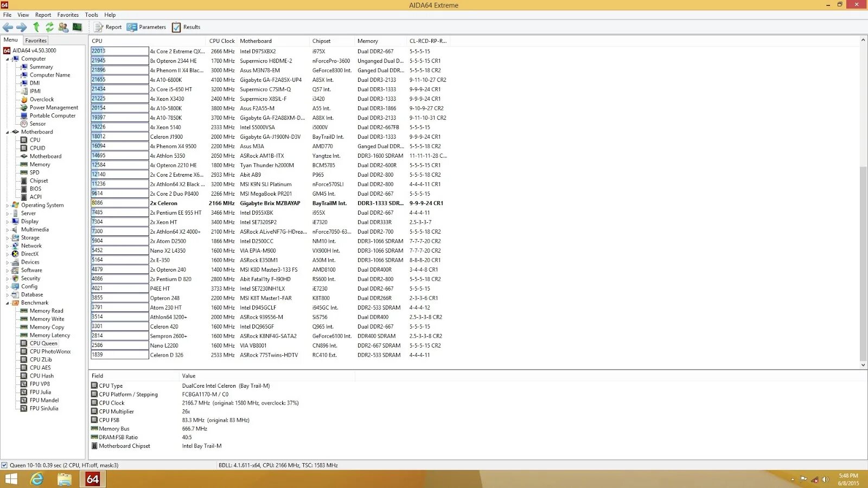The image size is (868, 488).
Task: Collapse the Computer tree node
Action: [x=8, y=59]
